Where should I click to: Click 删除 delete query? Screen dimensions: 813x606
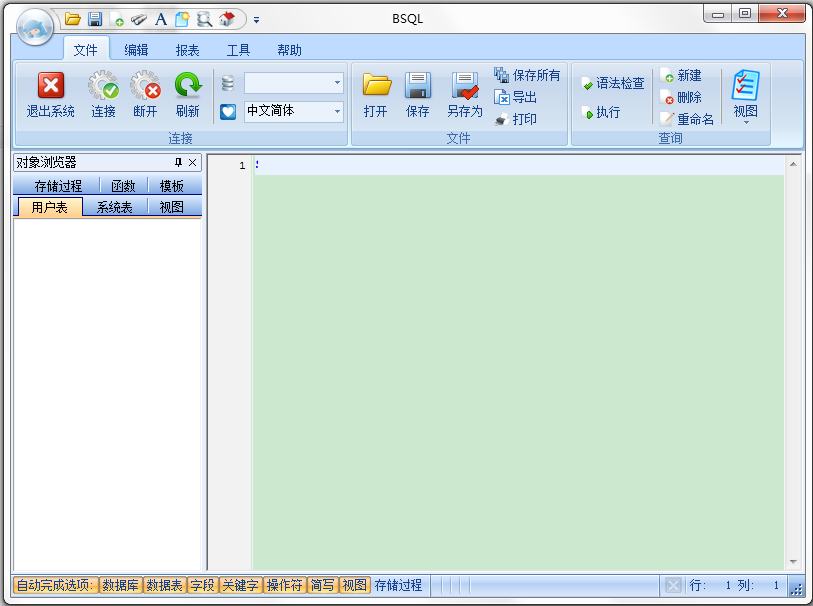point(682,97)
